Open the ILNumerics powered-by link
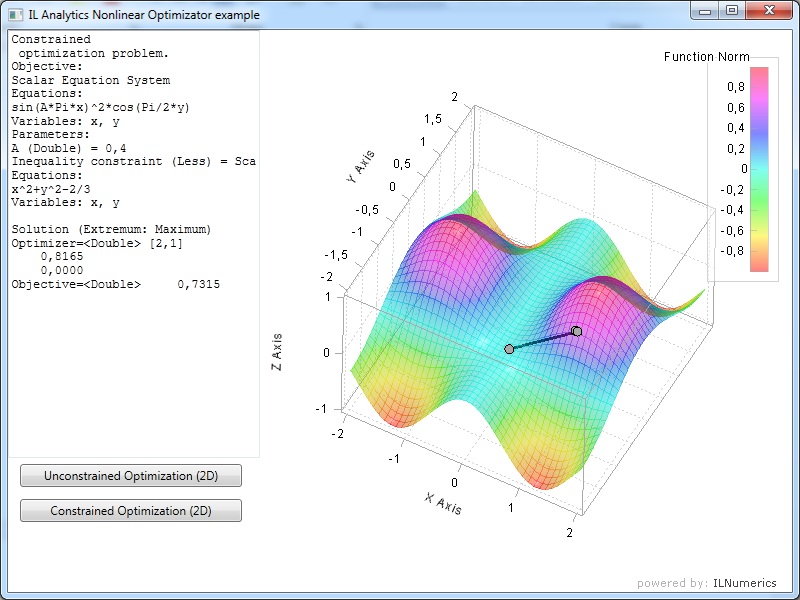 coord(744,583)
